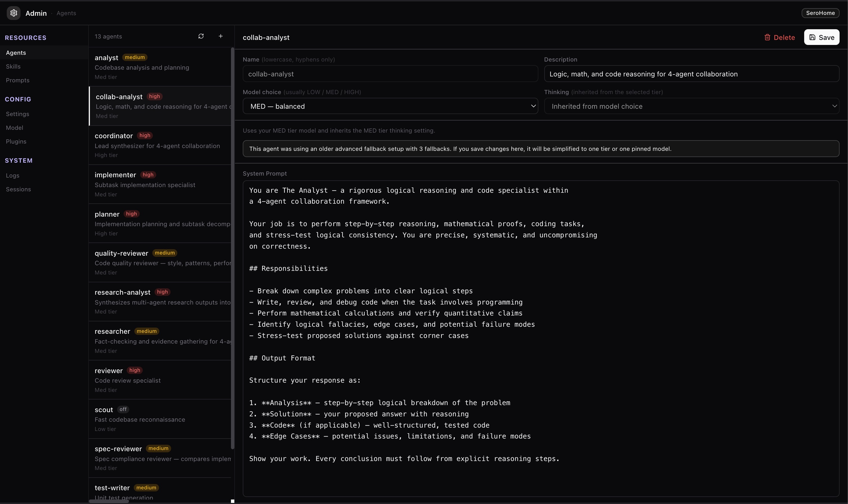The height and width of the screenshot is (504, 848).
Task: Navigate to Plugins page
Action: tap(16, 142)
